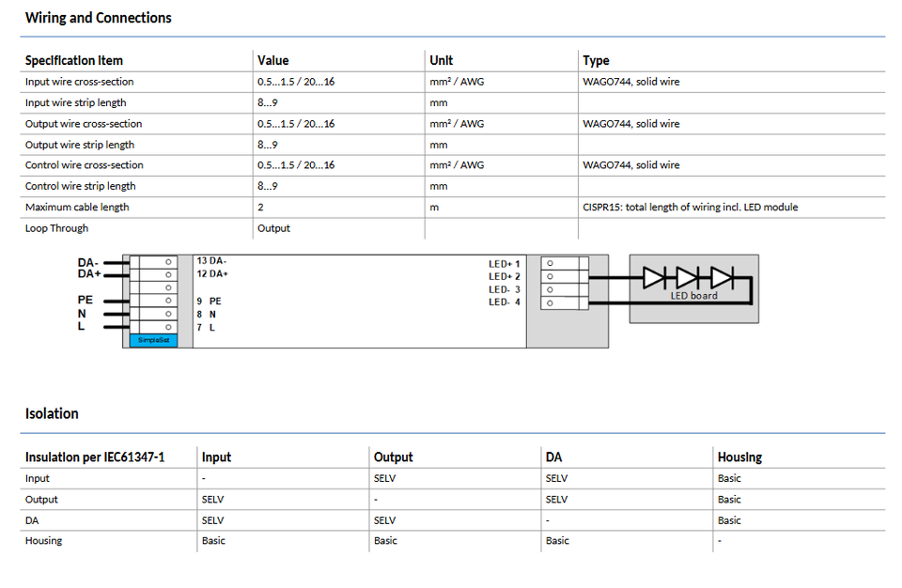Select the Value column header
The width and height of the screenshot is (902, 588).
pyautogui.click(x=272, y=60)
